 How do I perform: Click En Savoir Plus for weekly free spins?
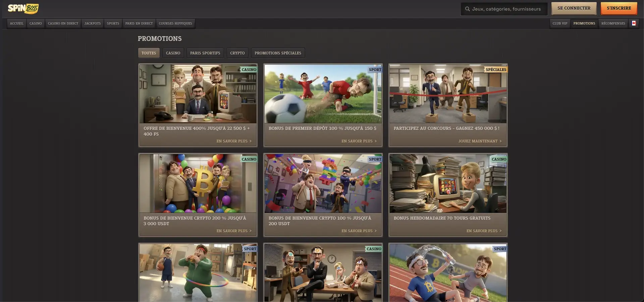point(484,231)
